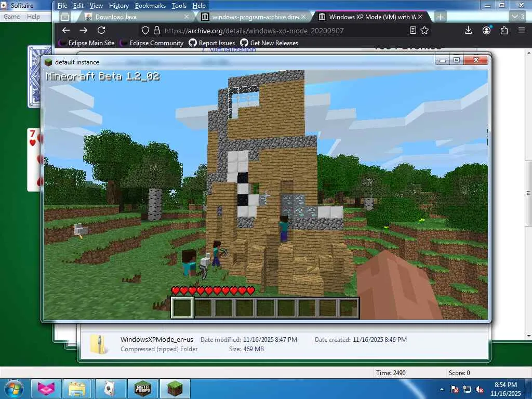Switch to Minecraft grass block taskbar icon
The height and width of the screenshot is (399, 532).
point(175,389)
